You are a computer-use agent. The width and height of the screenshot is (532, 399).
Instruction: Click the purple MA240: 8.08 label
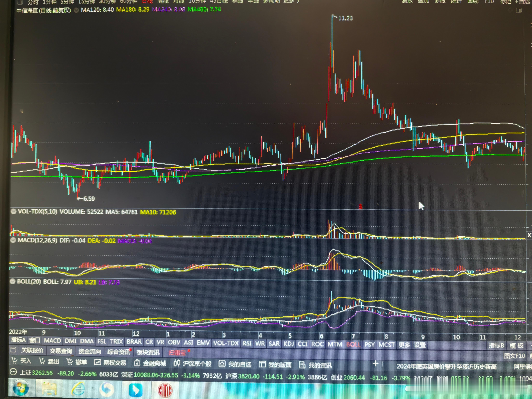(x=168, y=9)
